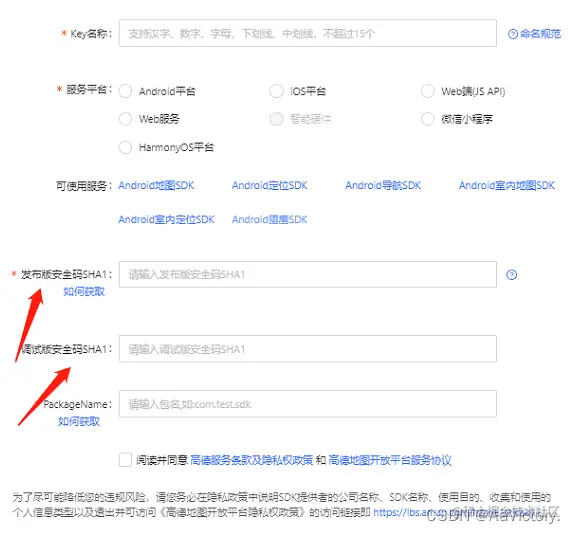The height and width of the screenshot is (534, 575).
Task: Open the Android室内地图SDK link
Action: point(507,186)
